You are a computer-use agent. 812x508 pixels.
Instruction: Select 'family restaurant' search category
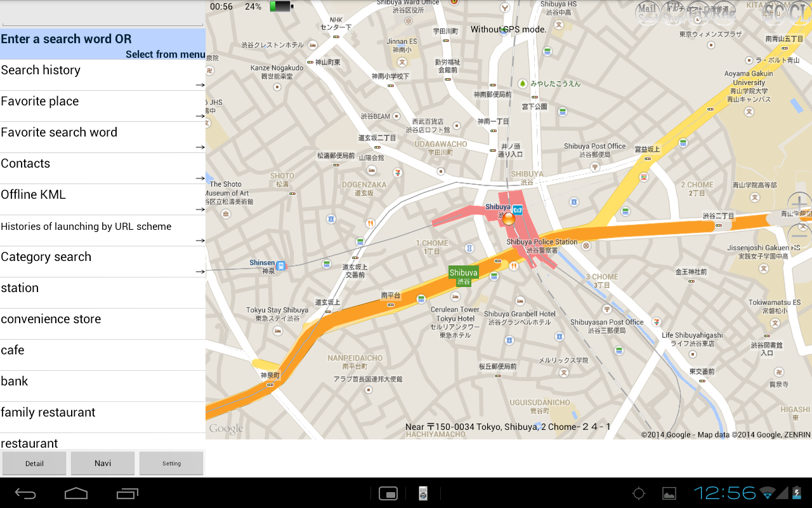[103, 417]
